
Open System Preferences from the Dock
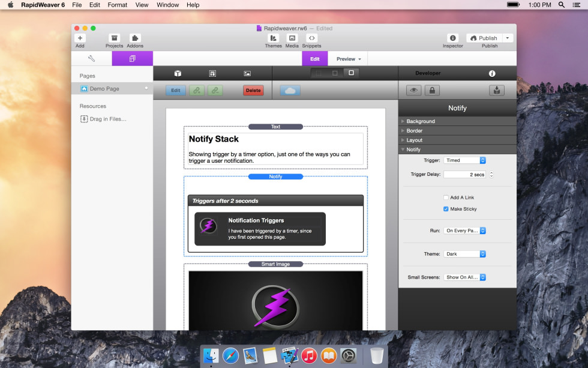348,355
